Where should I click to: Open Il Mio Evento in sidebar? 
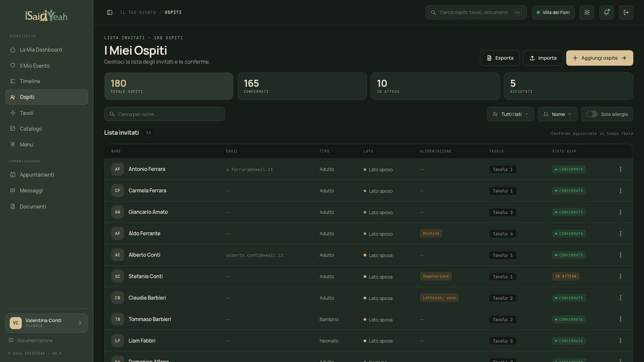click(x=47, y=66)
